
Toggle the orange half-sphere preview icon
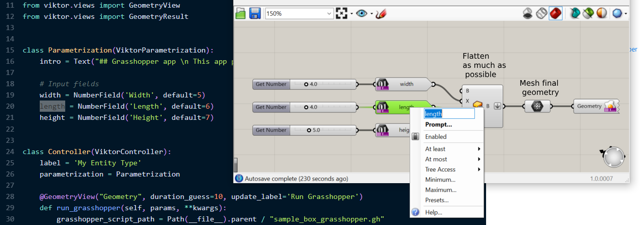(602, 13)
